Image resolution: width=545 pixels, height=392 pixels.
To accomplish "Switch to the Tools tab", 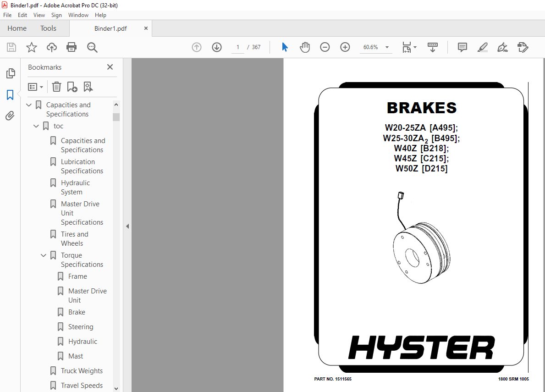I will (x=48, y=28).
